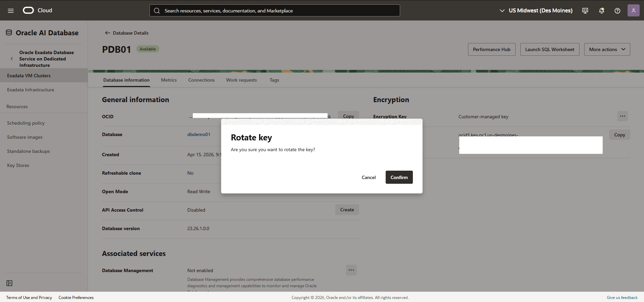Open the Work requests tab
This screenshot has width=644, height=302.
click(241, 80)
